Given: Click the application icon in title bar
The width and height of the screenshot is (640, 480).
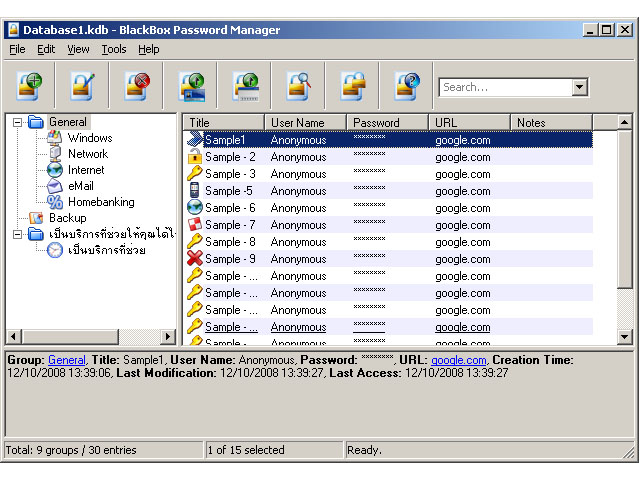Looking at the screenshot, I should pyautogui.click(x=14, y=30).
